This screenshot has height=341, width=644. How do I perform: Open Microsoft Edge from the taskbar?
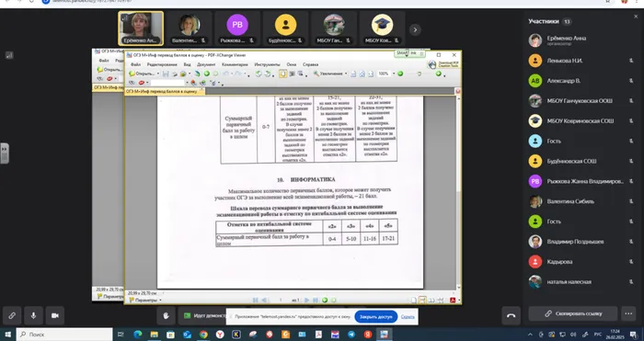(x=138, y=335)
